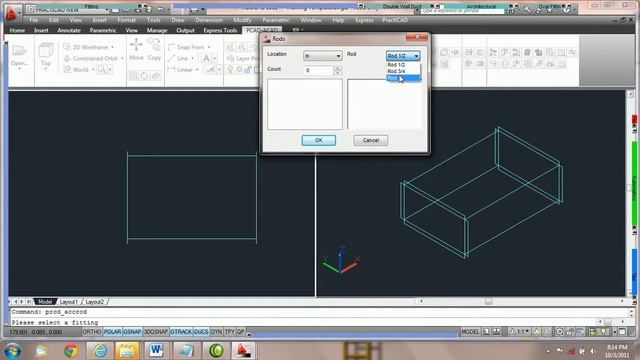Click the AutoCAD taskbar icon
This screenshot has width=640, height=360.
point(244,350)
